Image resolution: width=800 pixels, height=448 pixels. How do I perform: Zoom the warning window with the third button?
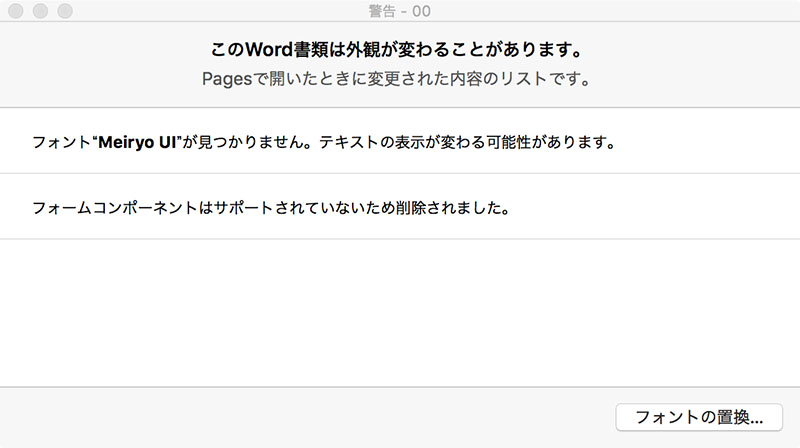(65, 11)
